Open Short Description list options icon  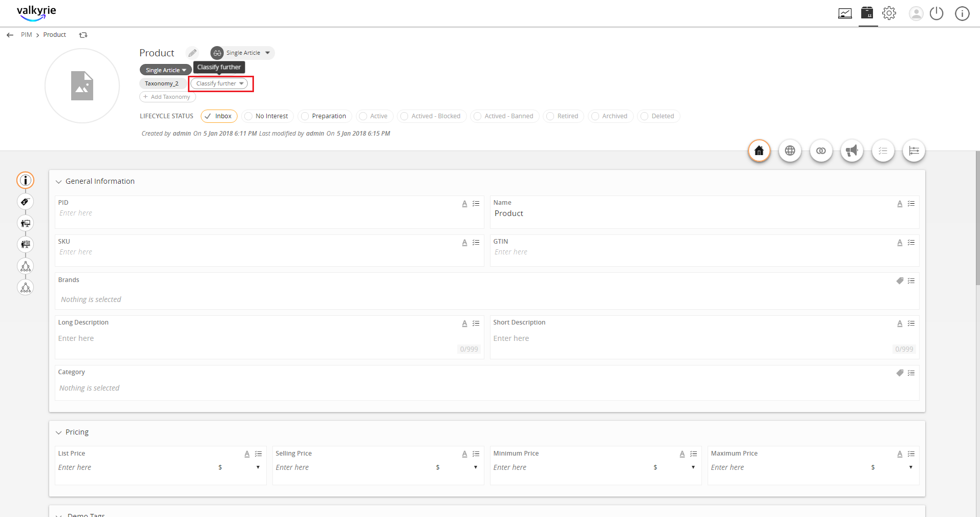[911, 324]
